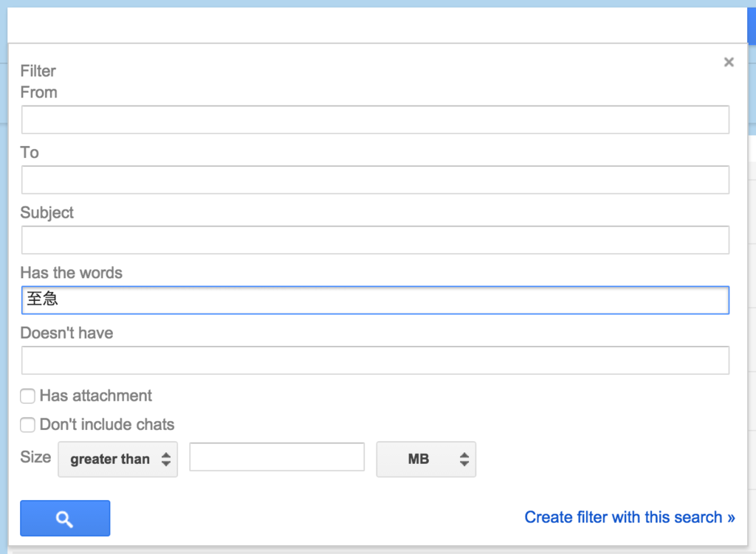Open the 'greater than' size comparison dropdown
Viewport: 756px width, 554px height.
118,459
